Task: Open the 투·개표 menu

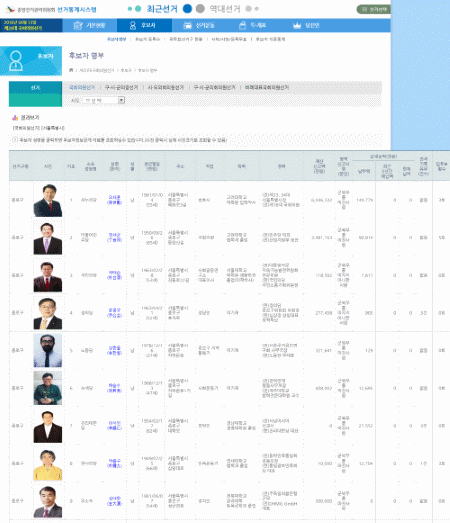Action: coord(253,25)
